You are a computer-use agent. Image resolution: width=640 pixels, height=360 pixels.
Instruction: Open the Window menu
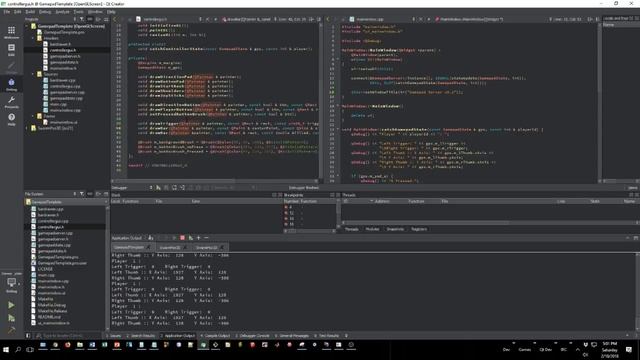click(x=95, y=12)
